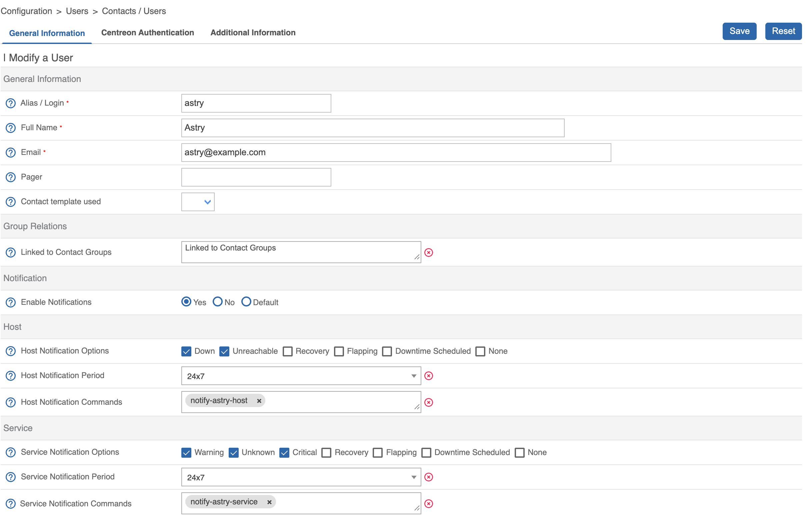Uncheck service Warning notification option
The height and width of the screenshot is (517, 812).
(186, 452)
